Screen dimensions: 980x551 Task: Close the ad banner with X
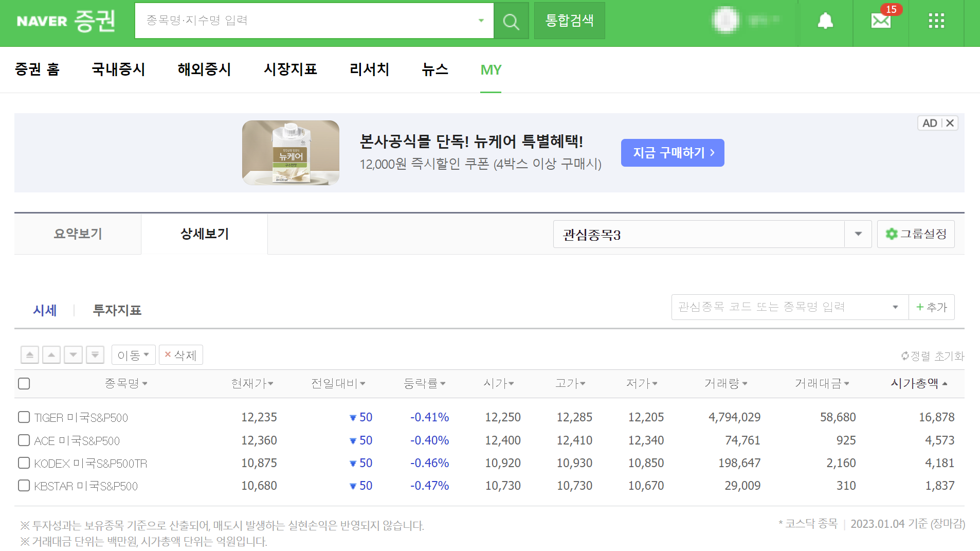tap(950, 123)
